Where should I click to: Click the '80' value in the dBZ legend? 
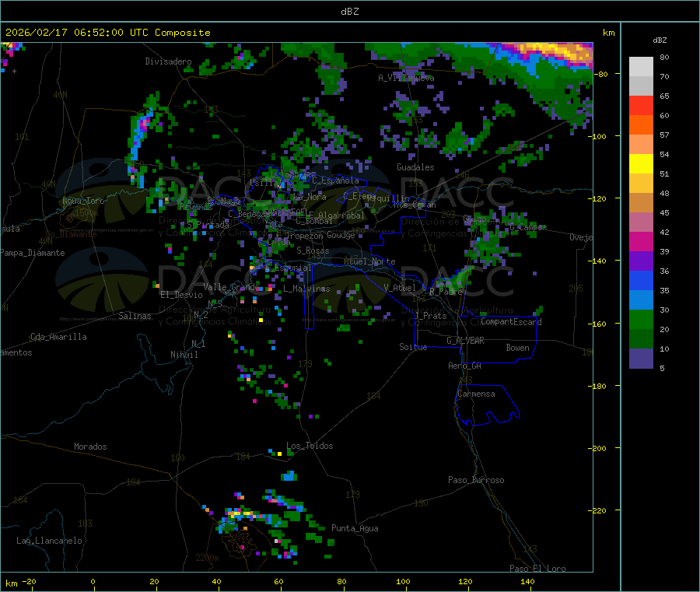tap(664, 57)
